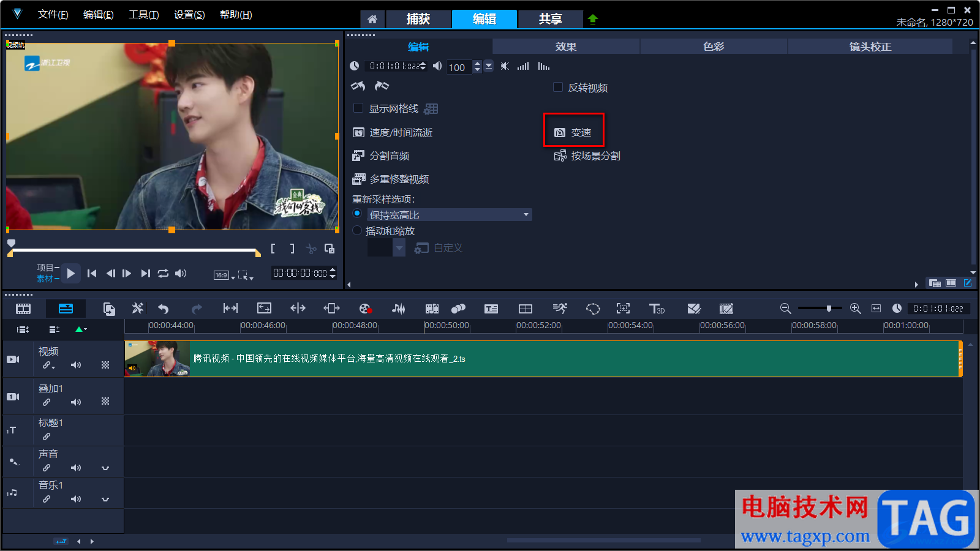The height and width of the screenshot is (551, 980).
Task: Toggle repeat playback loop button
Action: tap(163, 274)
